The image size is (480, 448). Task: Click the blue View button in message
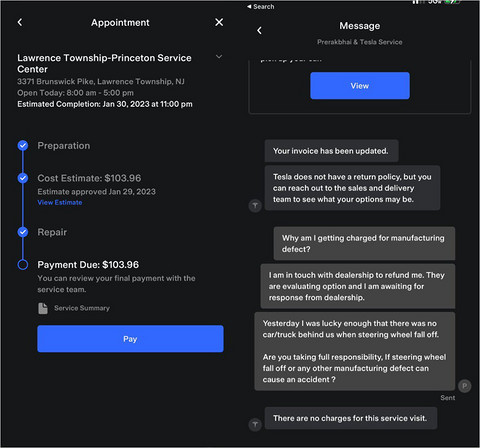[x=360, y=86]
